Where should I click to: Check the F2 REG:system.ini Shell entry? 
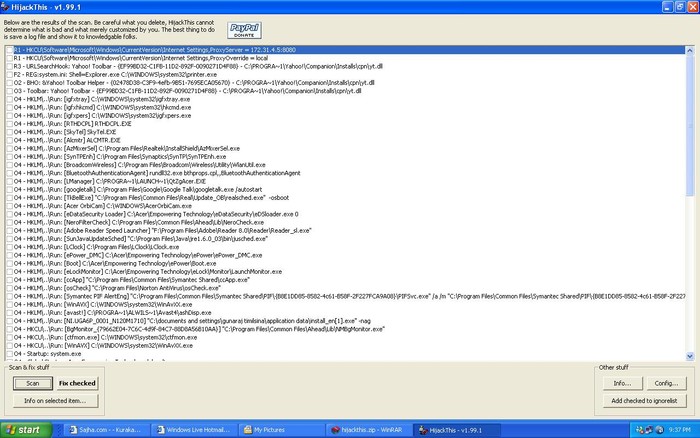pyautogui.click(x=10, y=73)
